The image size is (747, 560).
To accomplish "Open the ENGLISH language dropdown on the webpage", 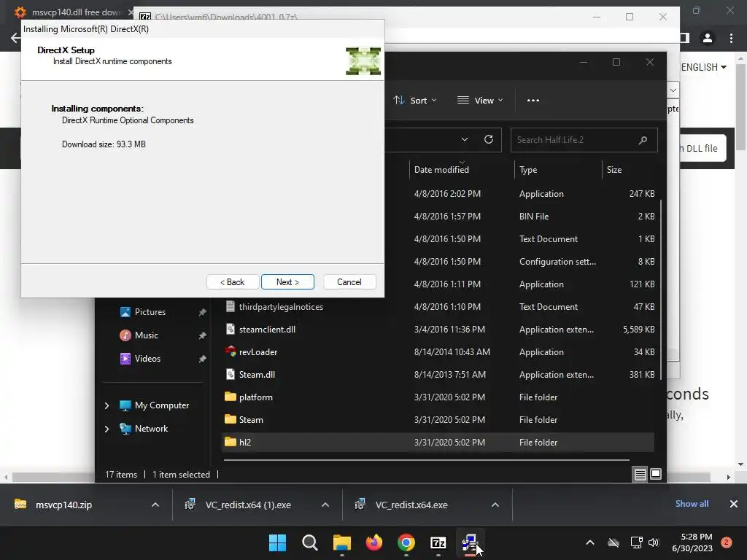I will [704, 67].
